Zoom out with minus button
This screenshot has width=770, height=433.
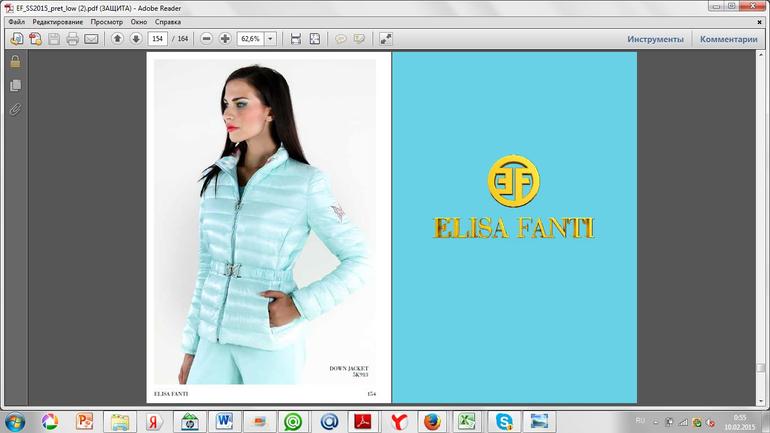(207, 38)
